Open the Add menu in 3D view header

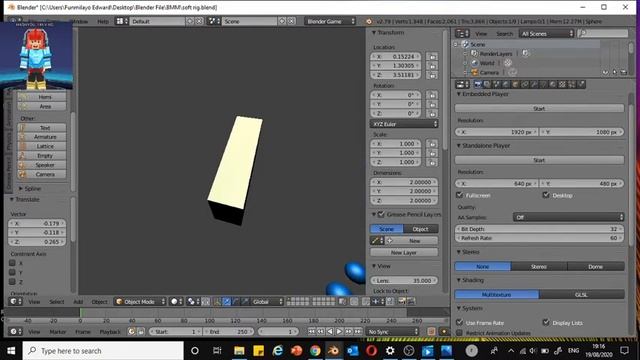78,302
